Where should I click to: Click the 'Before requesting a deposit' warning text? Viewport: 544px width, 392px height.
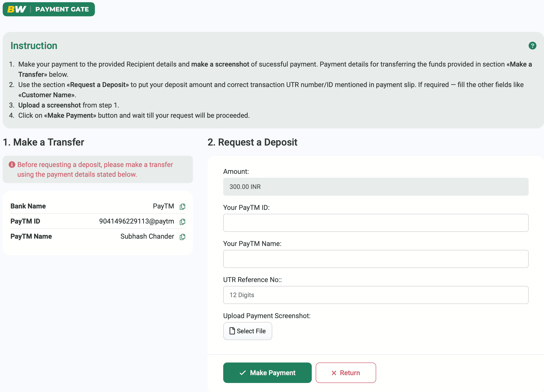[95, 169]
